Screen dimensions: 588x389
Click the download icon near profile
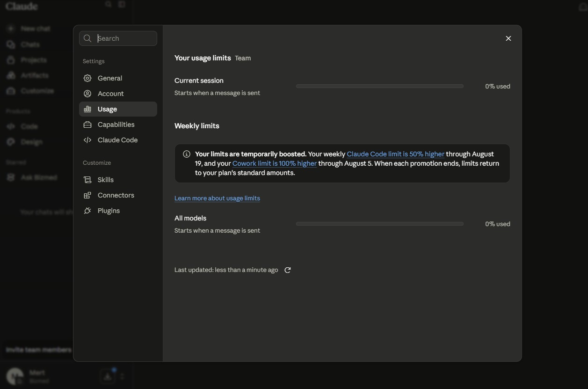108,376
